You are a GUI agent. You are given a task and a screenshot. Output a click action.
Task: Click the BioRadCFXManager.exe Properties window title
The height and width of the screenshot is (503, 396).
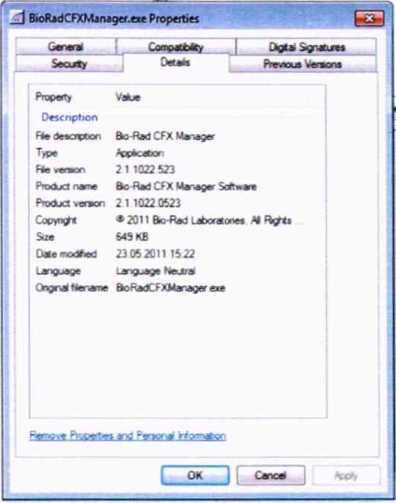[114, 18]
